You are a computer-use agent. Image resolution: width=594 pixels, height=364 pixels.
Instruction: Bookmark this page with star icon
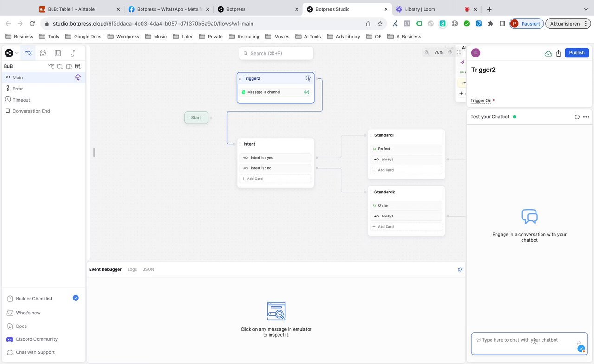pyautogui.click(x=380, y=24)
